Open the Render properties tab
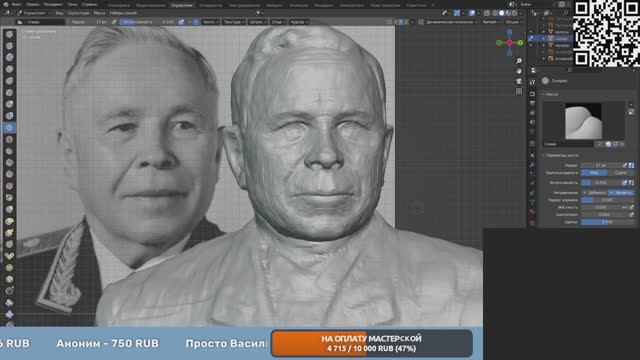Image resolution: width=640 pixels, height=360 pixels. click(x=532, y=94)
